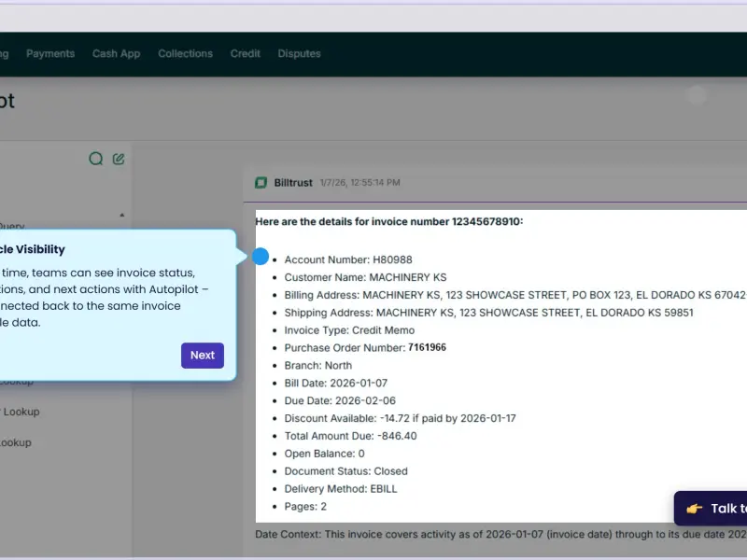Viewport: 747px width, 560px height.
Task: Click the purple Next button in the tooltip
Action: tap(203, 356)
